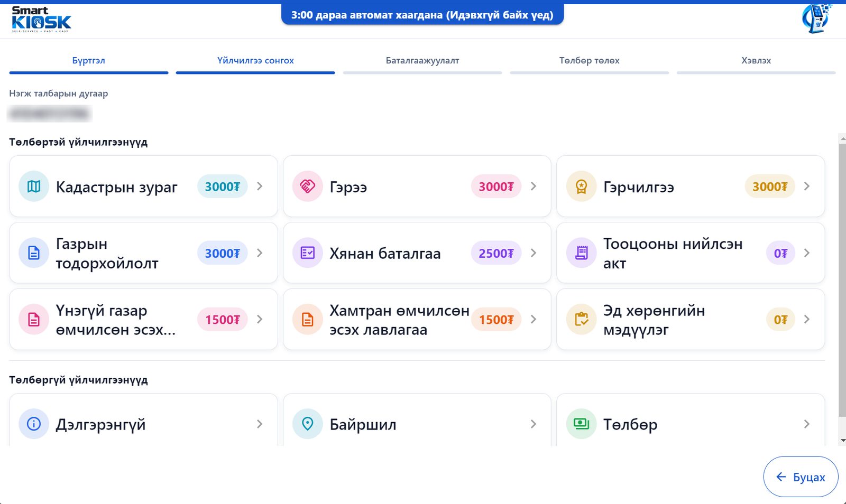Click the Эд хөрөнгийн мэдүүлэг title
Image resolution: width=846 pixels, height=504 pixels.
(654, 320)
